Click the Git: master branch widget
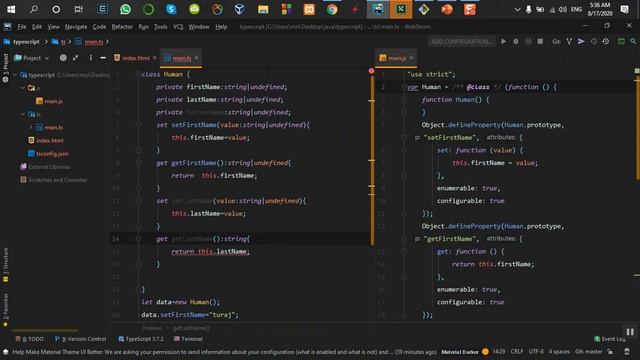Image resolution: width=640 pixels, height=360 pixels. coord(589,351)
